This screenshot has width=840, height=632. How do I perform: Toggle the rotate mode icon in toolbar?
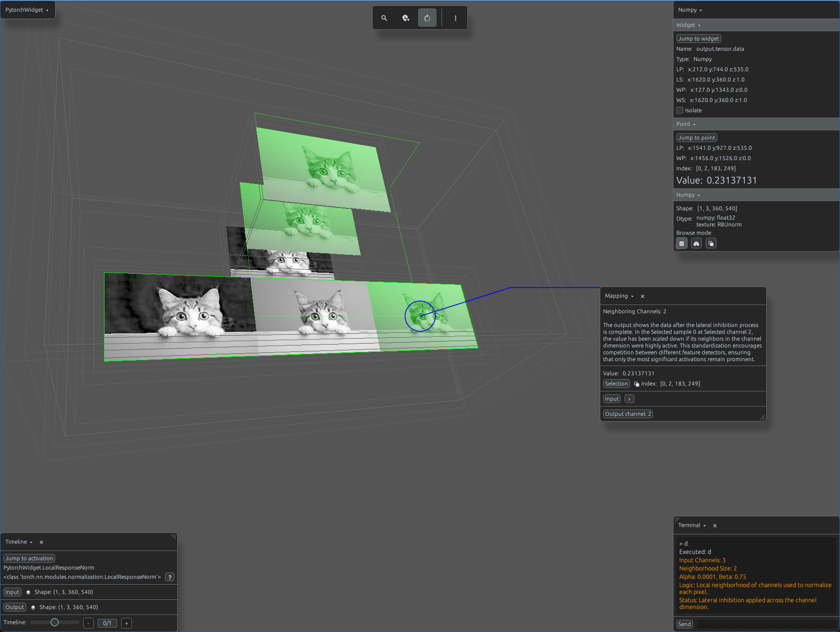[427, 18]
